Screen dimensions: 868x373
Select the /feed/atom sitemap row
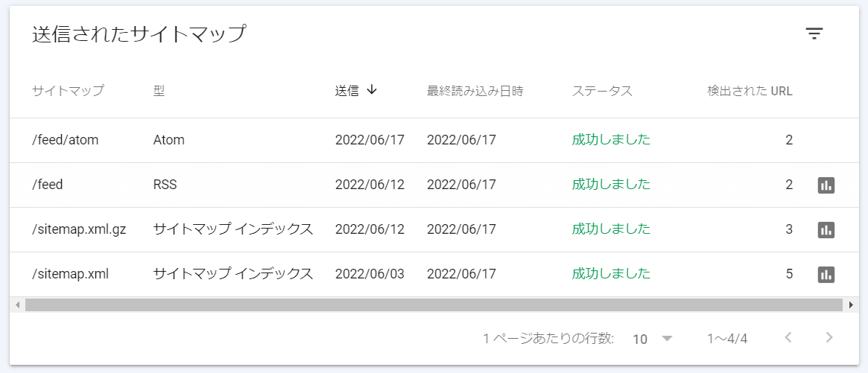pos(66,140)
